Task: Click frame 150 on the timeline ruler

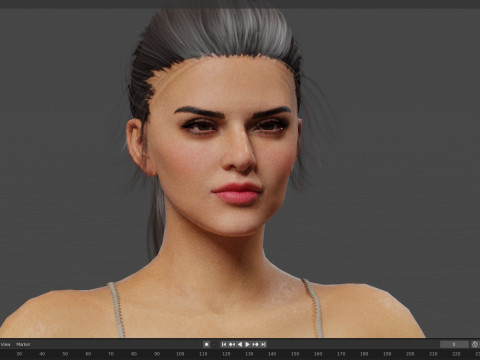Action: 295,354
